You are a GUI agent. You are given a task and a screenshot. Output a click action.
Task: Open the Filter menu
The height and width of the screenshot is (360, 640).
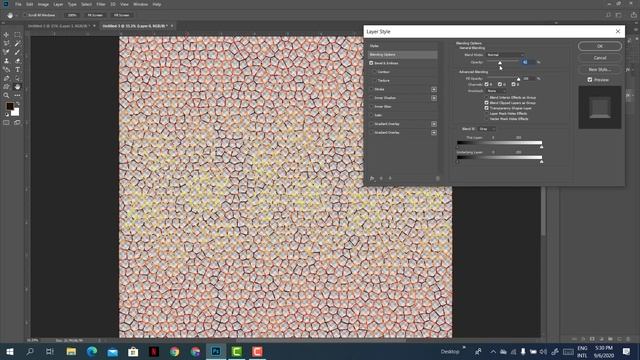point(101,4)
